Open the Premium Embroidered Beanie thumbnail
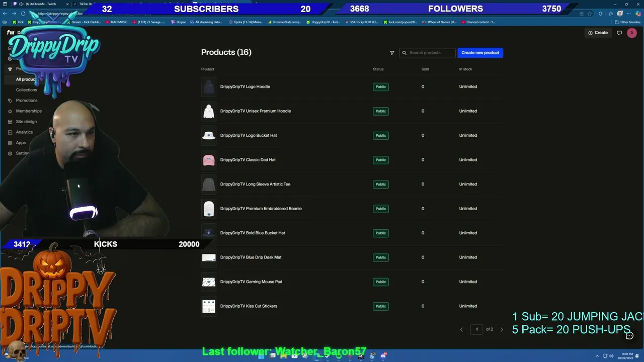This screenshot has height=362, width=644. tap(209, 209)
